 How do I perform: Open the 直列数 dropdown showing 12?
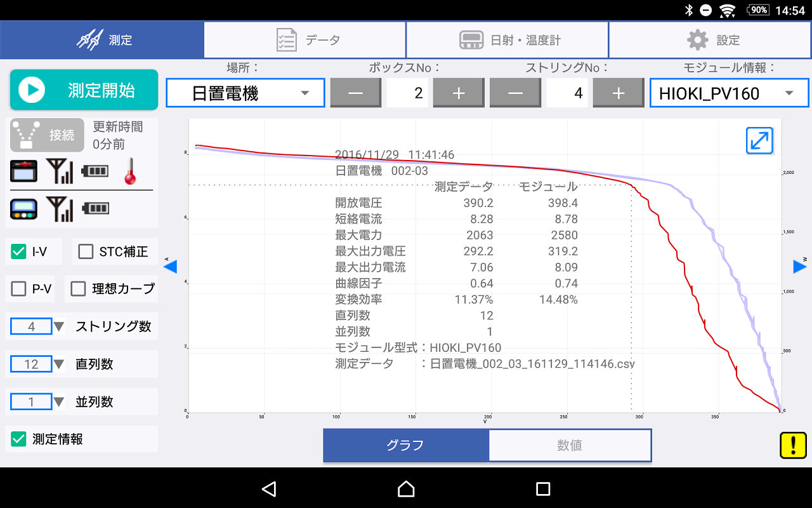(x=37, y=364)
